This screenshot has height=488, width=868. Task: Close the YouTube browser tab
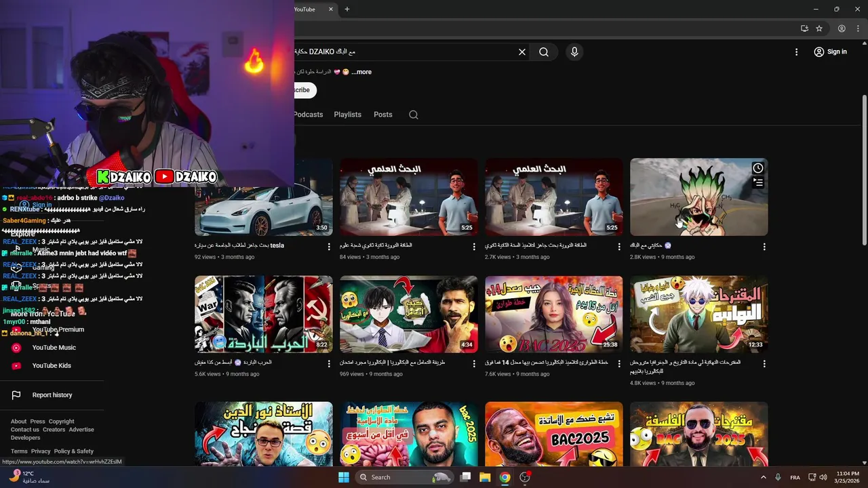click(x=331, y=9)
